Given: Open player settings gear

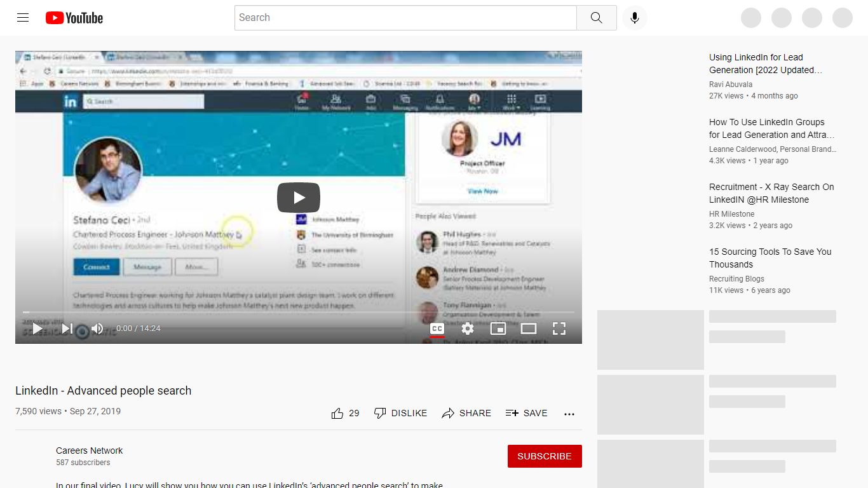Looking at the screenshot, I should pos(468,329).
